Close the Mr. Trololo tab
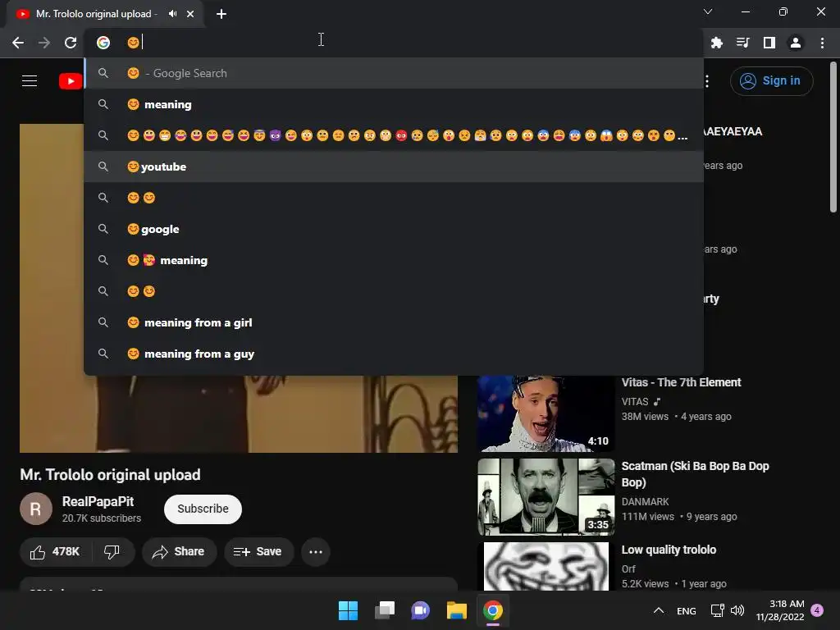 (x=190, y=14)
